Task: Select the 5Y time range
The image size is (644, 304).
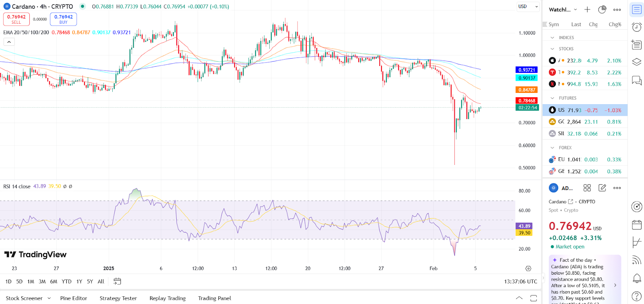Action: pyautogui.click(x=90, y=281)
